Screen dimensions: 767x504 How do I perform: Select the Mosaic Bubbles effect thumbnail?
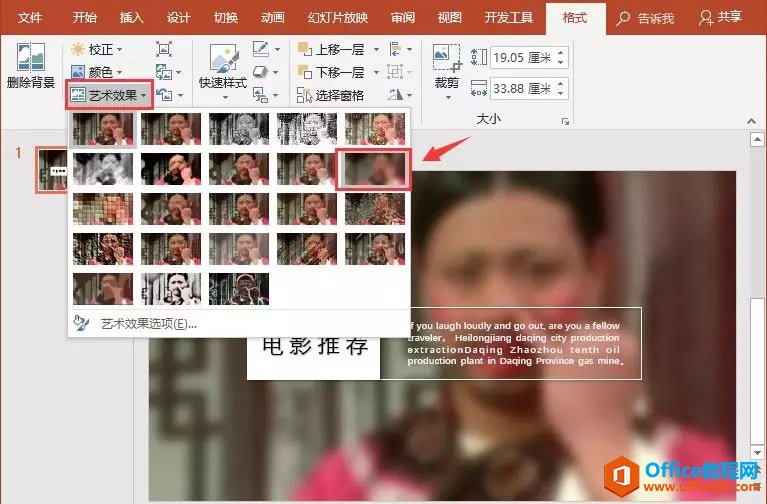(103, 209)
